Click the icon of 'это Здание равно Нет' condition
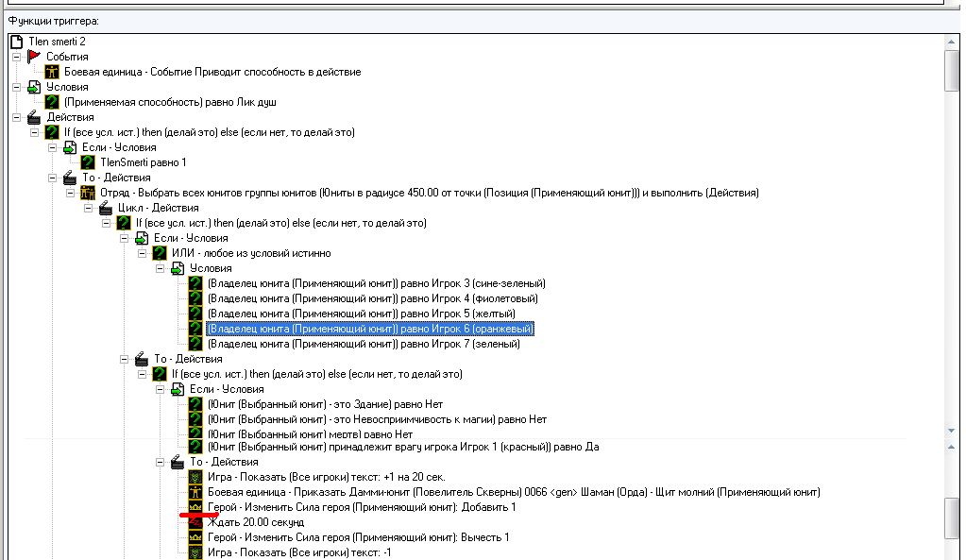 pyautogui.click(x=195, y=404)
